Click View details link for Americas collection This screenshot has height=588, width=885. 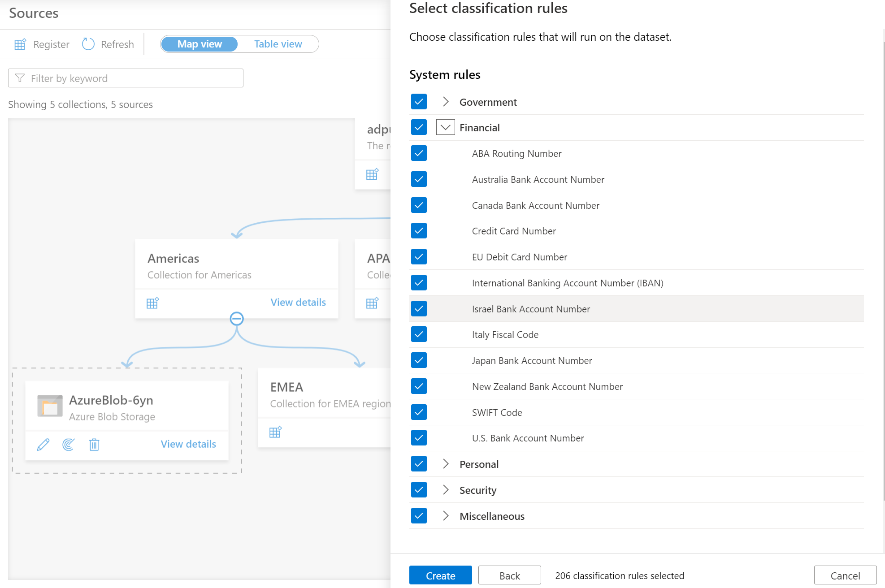pyautogui.click(x=298, y=302)
